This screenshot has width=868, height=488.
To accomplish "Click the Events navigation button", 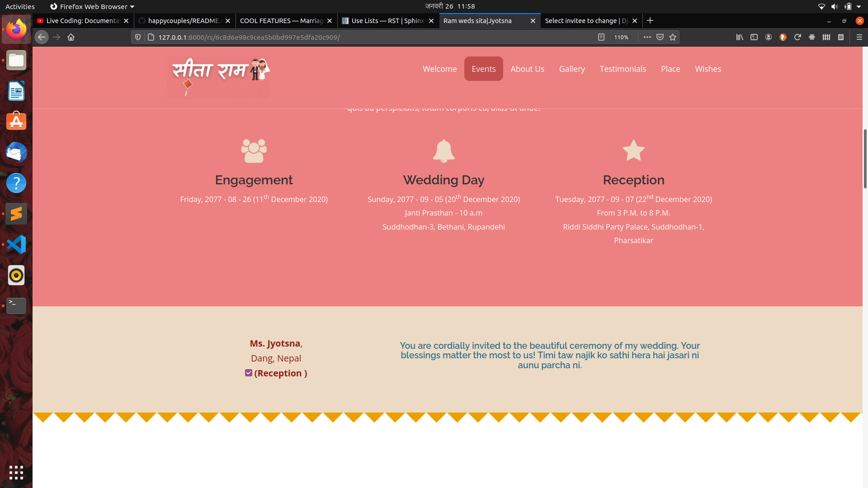I will [484, 69].
